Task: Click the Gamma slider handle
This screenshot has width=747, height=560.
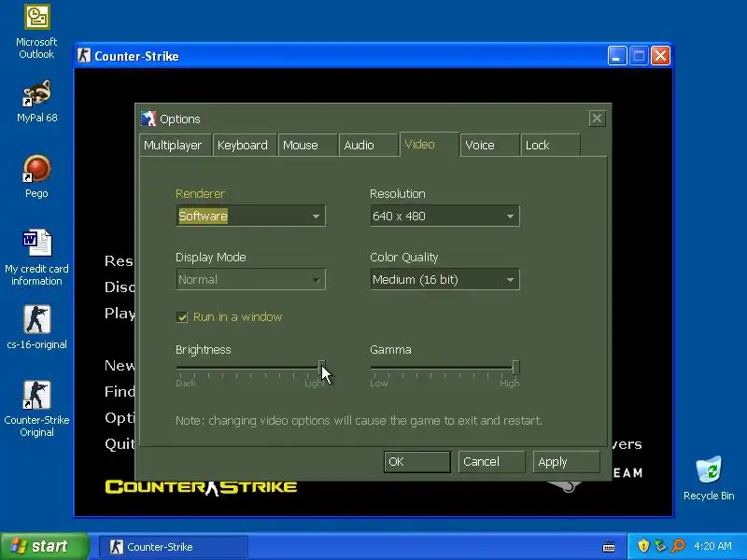Action: (x=515, y=367)
